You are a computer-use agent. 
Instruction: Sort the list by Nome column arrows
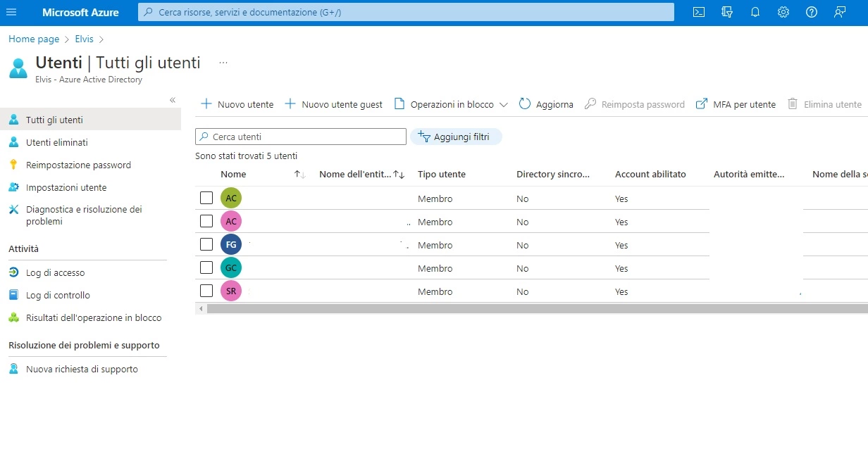tap(299, 175)
